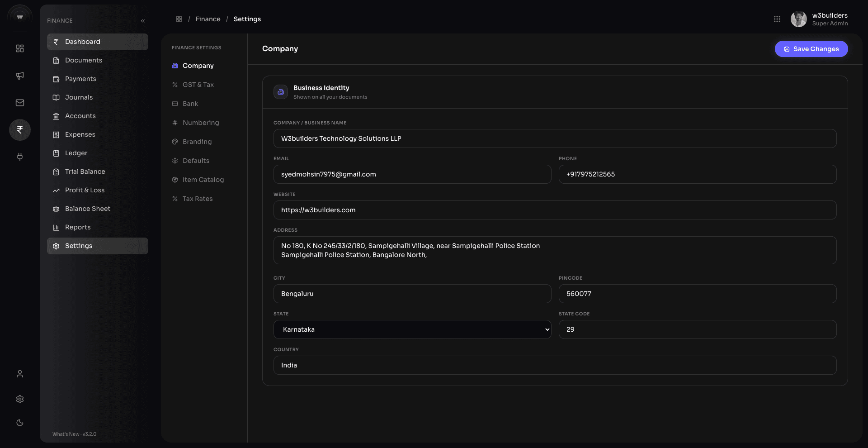Open the plug integrations icon in the rail
The image size is (868, 448).
tap(20, 157)
